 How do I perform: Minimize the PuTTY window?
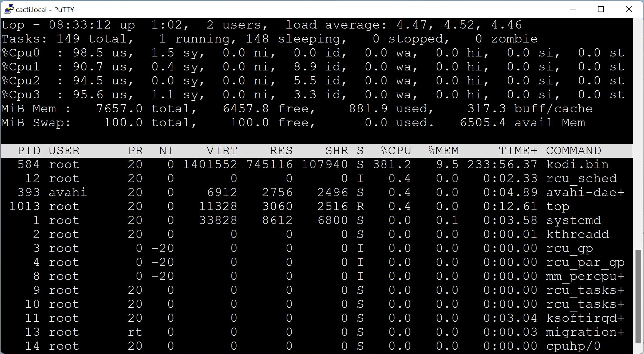(x=573, y=9)
